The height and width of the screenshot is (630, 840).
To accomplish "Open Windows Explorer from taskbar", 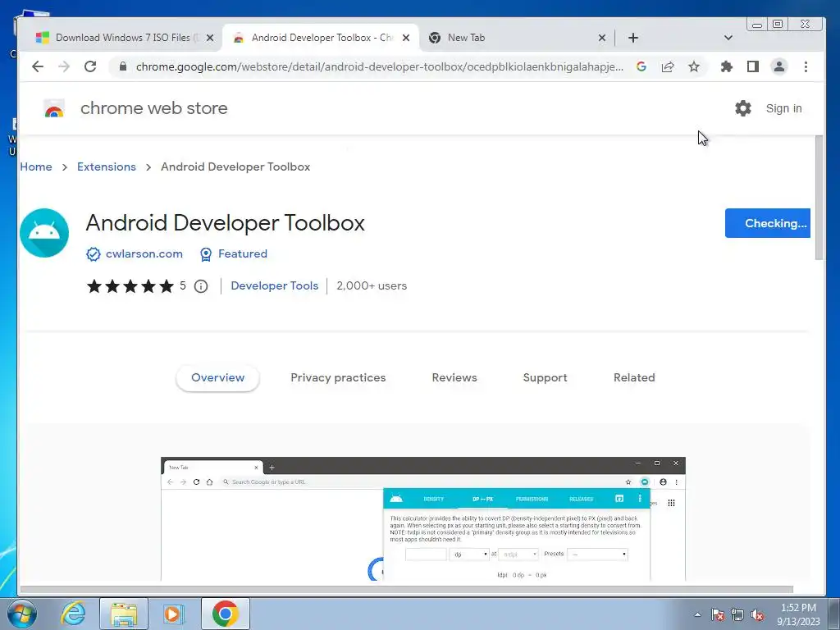I will 124,614.
